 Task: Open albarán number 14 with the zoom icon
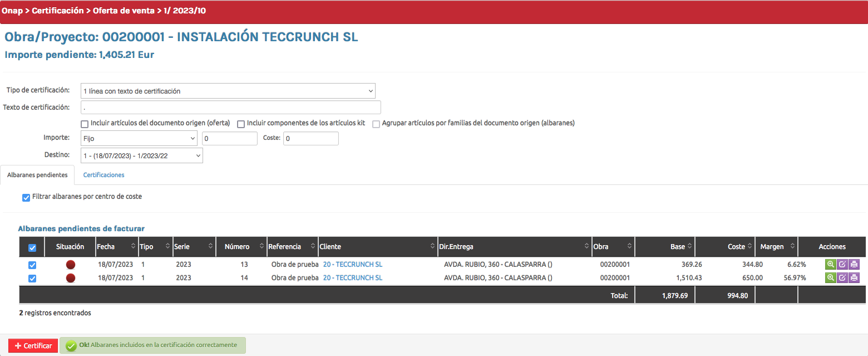tap(830, 277)
